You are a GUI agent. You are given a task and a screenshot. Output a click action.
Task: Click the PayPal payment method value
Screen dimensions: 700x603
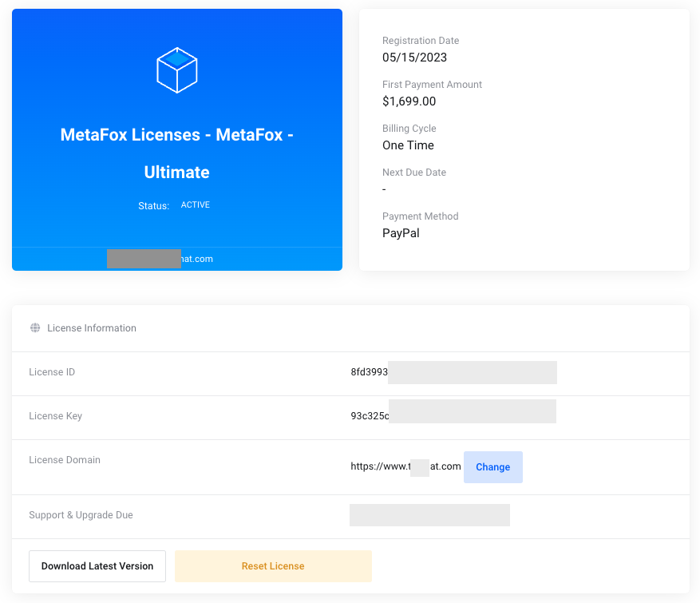tap(401, 233)
